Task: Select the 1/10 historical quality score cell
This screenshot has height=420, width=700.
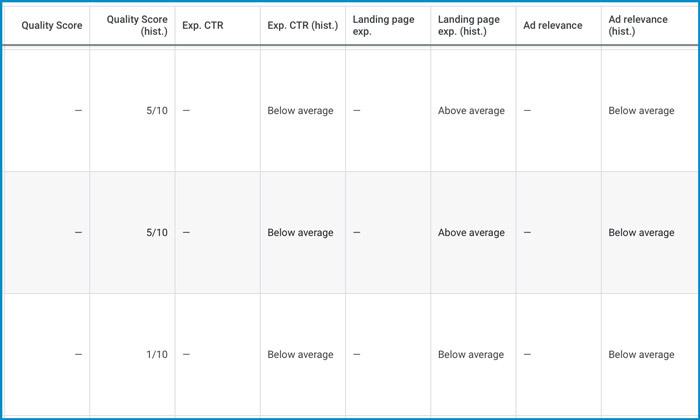Action: (x=156, y=355)
